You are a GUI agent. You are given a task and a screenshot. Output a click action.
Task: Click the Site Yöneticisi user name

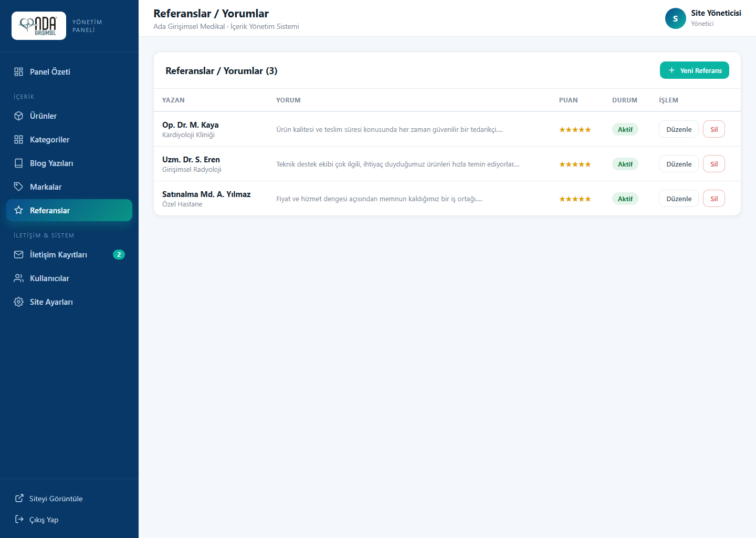(x=716, y=13)
